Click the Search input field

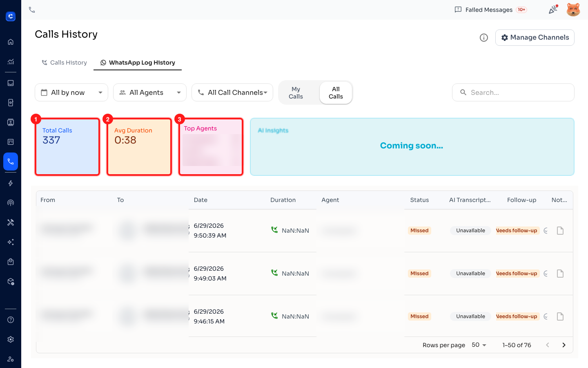point(513,92)
